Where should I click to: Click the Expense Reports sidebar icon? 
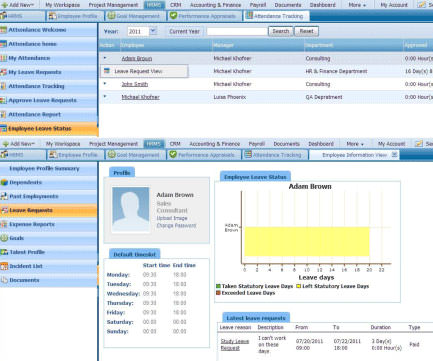(4, 224)
